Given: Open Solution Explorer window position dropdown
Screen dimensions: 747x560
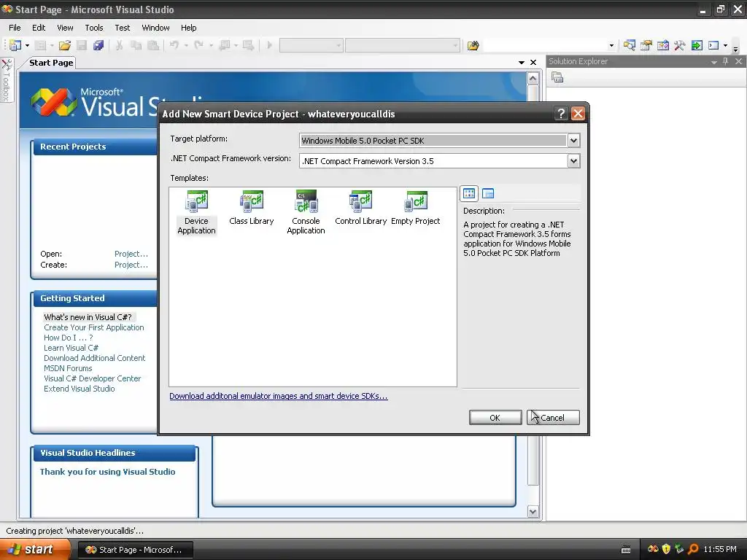Looking at the screenshot, I should [x=713, y=62].
